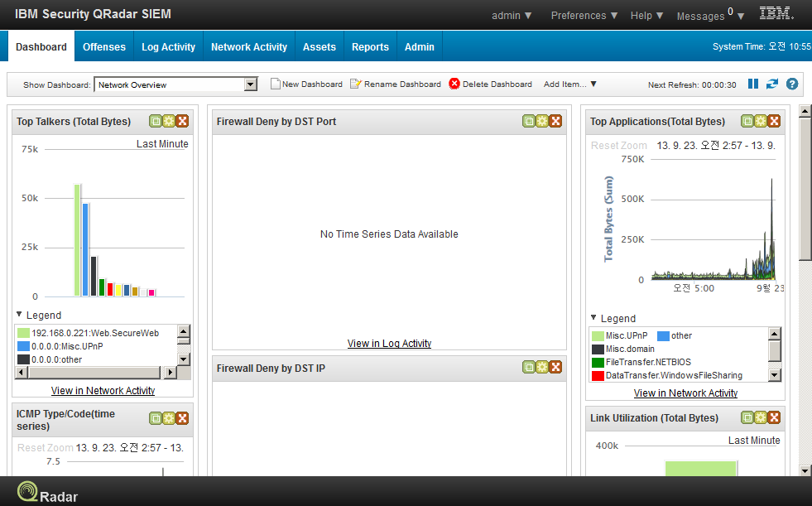Click main page scrollbar down arrow
Viewport: 812px width, 506px height.
805,470
